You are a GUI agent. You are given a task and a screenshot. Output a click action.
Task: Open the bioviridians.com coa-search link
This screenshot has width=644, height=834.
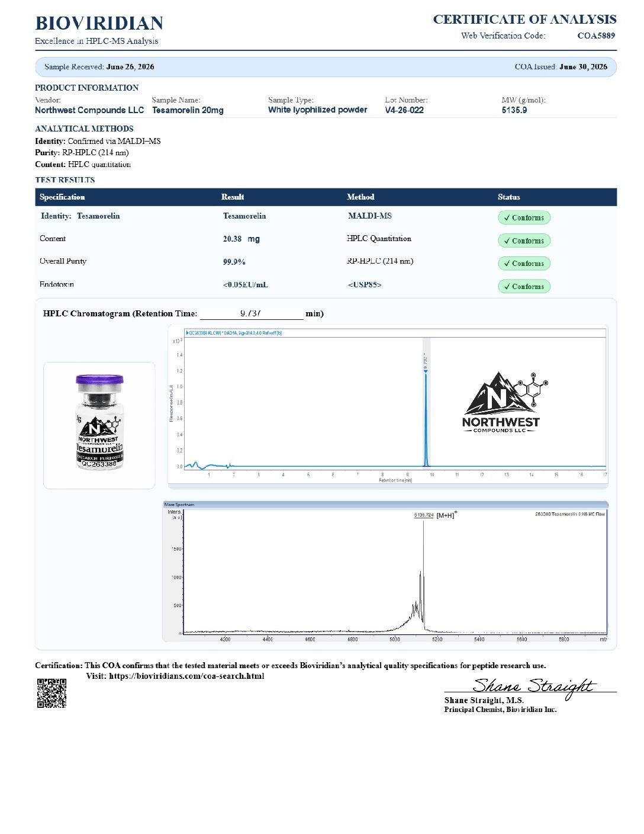[x=186, y=676]
